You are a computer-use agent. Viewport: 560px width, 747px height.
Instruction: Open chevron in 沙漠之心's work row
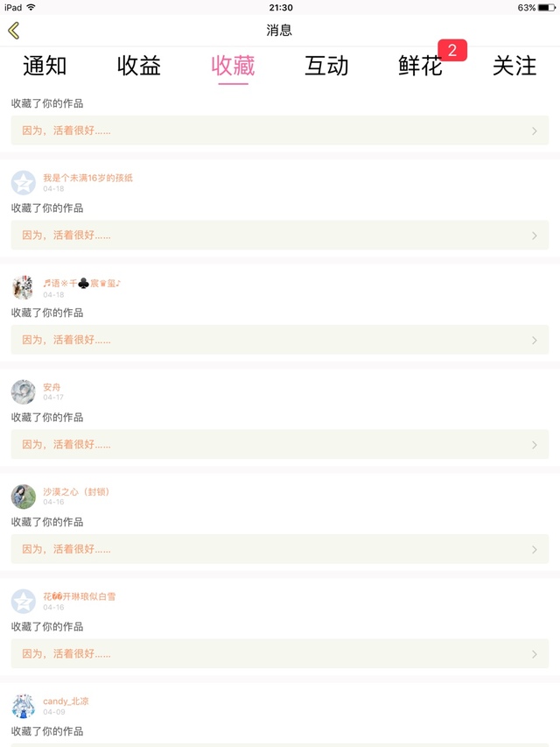[x=535, y=550]
